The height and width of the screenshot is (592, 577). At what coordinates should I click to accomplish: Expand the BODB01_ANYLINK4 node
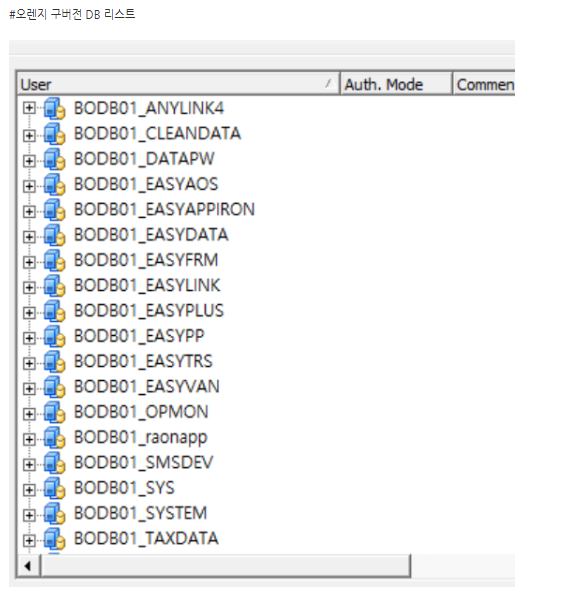[x=29, y=108]
